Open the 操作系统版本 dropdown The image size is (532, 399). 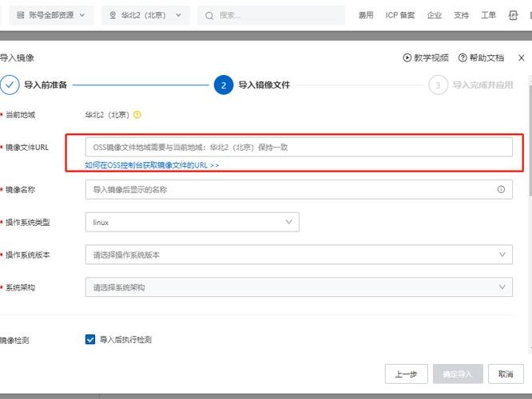pos(299,255)
